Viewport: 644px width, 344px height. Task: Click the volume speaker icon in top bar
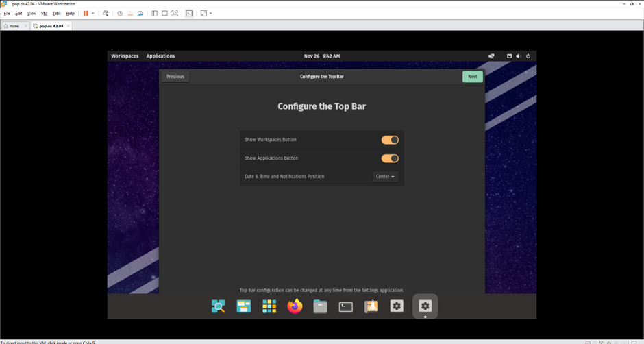pyautogui.click(x=519, y=56)
